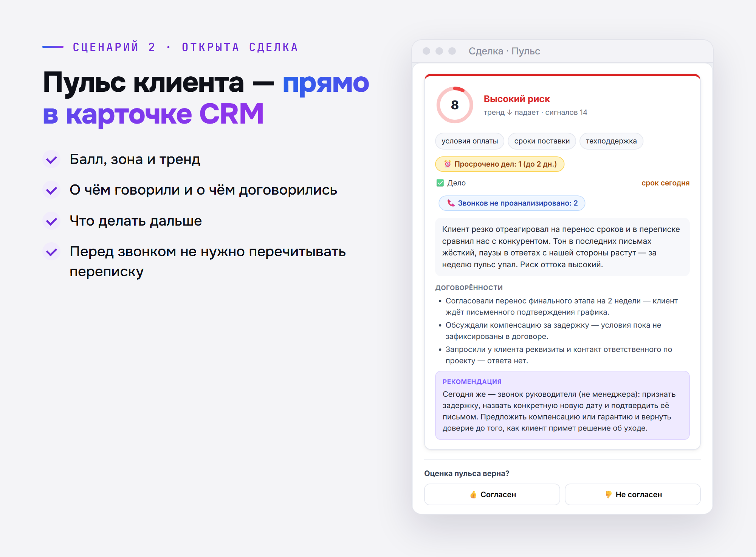Open Звонков не проанализировано badge
This screenshot has width=756, height=557.
tap(512, 203)
